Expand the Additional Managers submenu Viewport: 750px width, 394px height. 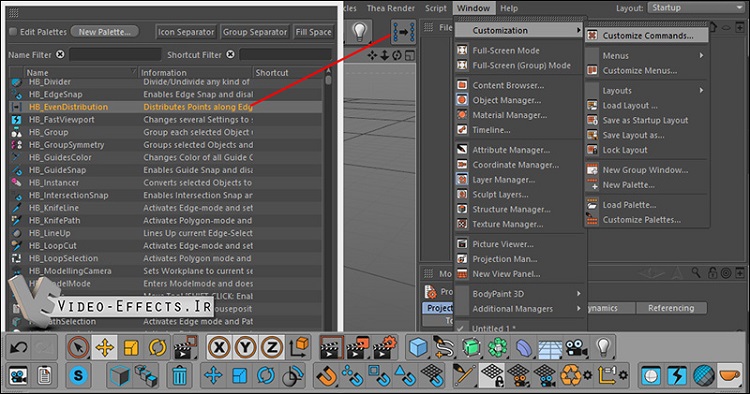point(519,309)
